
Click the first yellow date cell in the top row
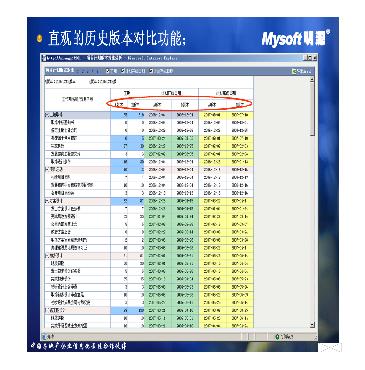212,115
